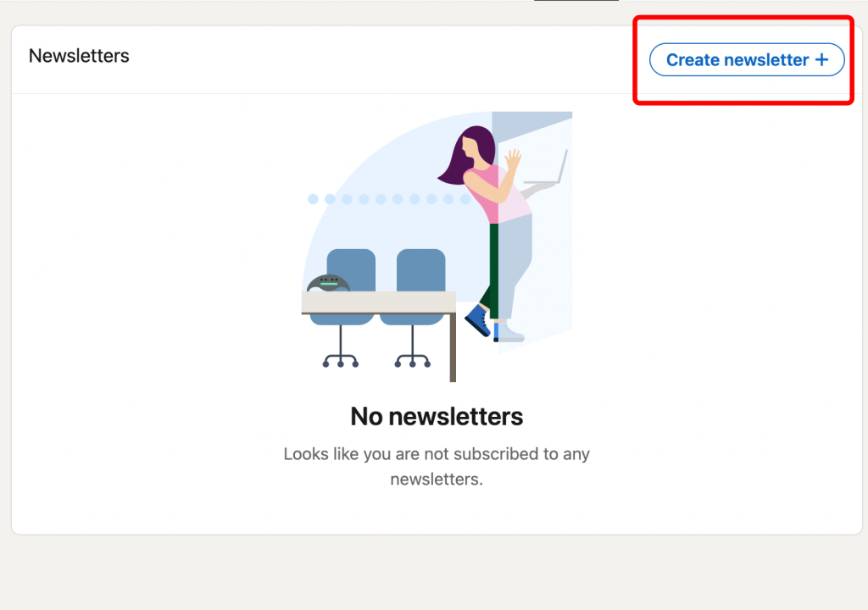
Task: Click the dotted line of blue circles
Action: coord(389,199)
